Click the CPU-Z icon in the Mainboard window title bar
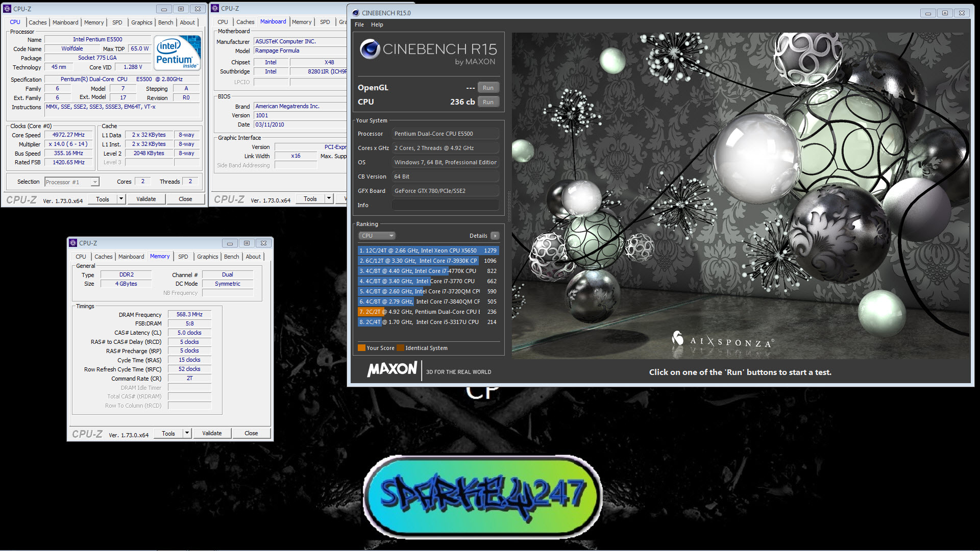The height and width of the screenshot is (551, 980). click(215, 8)
